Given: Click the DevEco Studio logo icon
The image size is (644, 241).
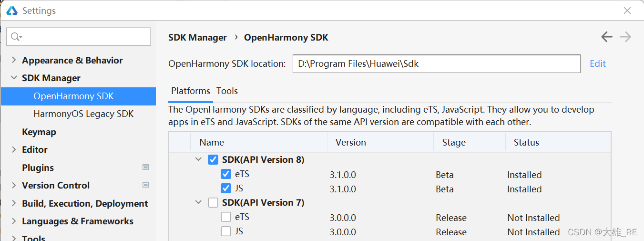Looking at the screenshot, I should tap(12, 10).
